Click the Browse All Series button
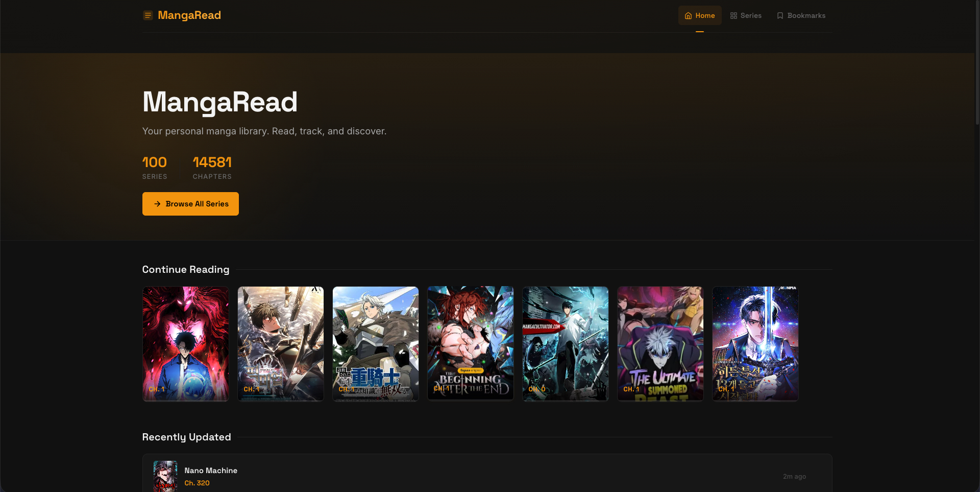This screenshot has width=980, height=492. click(x=190, y=204)
